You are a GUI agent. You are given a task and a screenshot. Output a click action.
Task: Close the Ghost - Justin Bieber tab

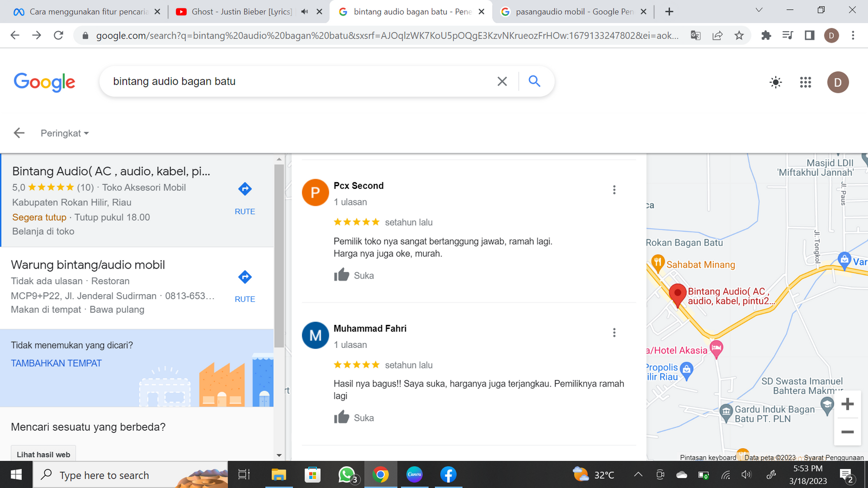[319, 12]
